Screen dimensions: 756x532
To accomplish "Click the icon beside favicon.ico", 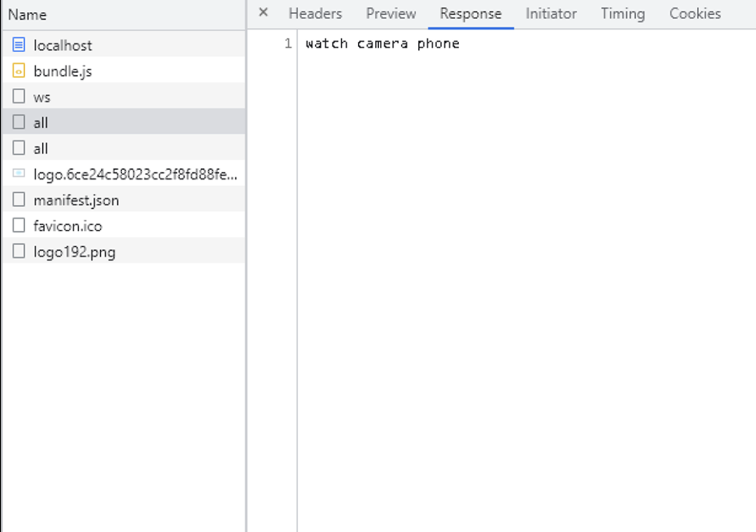I will pos(19,226).
